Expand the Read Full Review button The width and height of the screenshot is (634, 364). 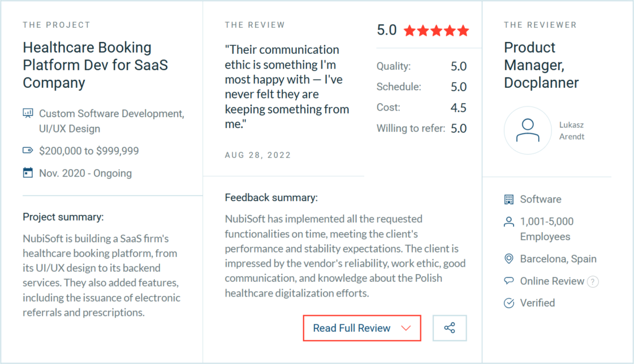[362, 328]
